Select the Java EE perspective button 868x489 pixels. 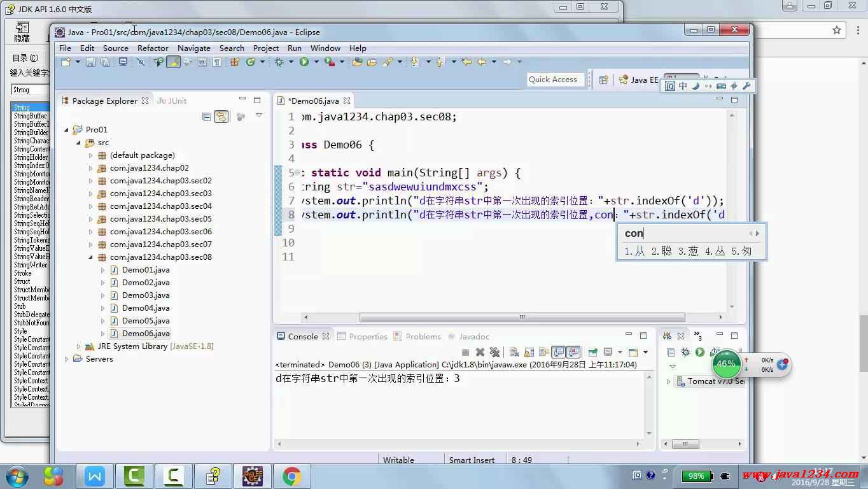(638, 80)
